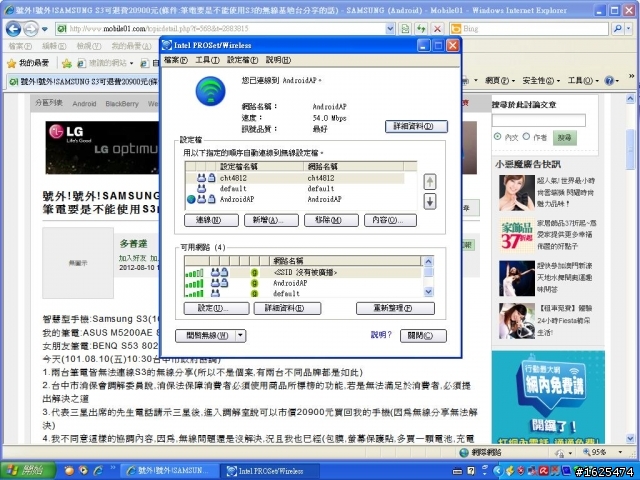The height and width of the screenshot is (480, 640).
Task: Click the 關閉 close button in dialog
Action: click(x=423, y=336)
